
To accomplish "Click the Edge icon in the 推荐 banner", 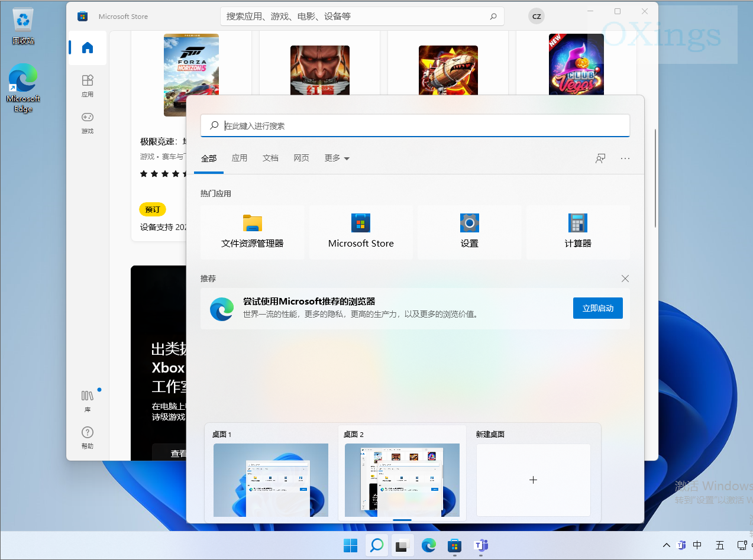I will pos(222,309).
